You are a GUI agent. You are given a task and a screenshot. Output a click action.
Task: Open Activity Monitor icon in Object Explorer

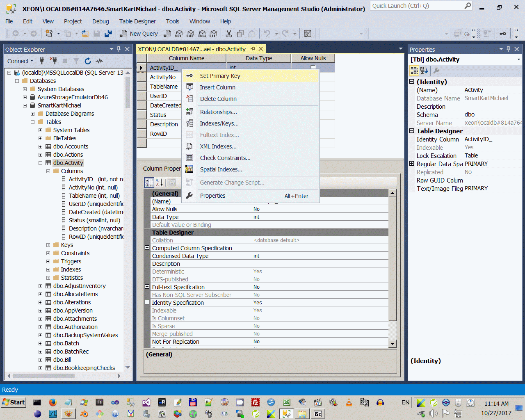point(99,61)
